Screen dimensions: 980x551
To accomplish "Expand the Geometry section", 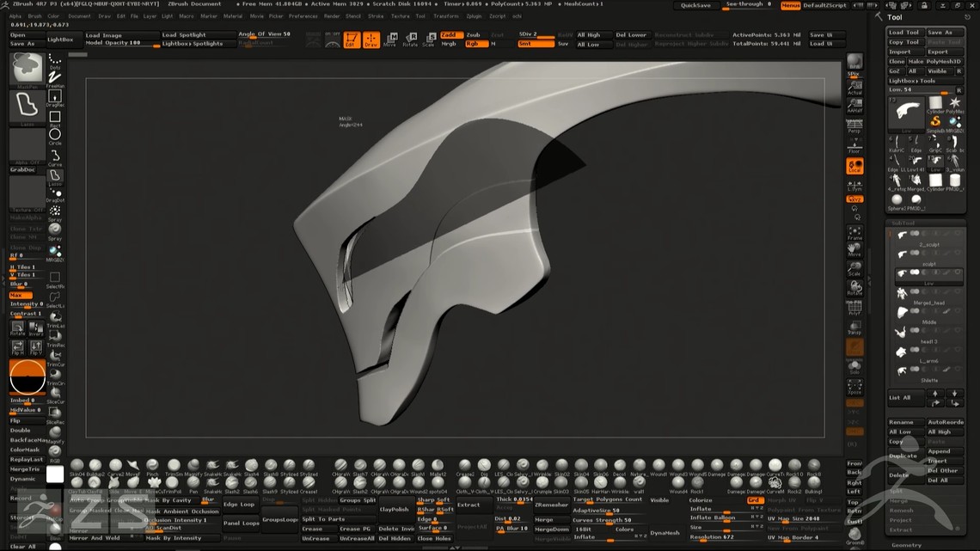I will 906,545.
